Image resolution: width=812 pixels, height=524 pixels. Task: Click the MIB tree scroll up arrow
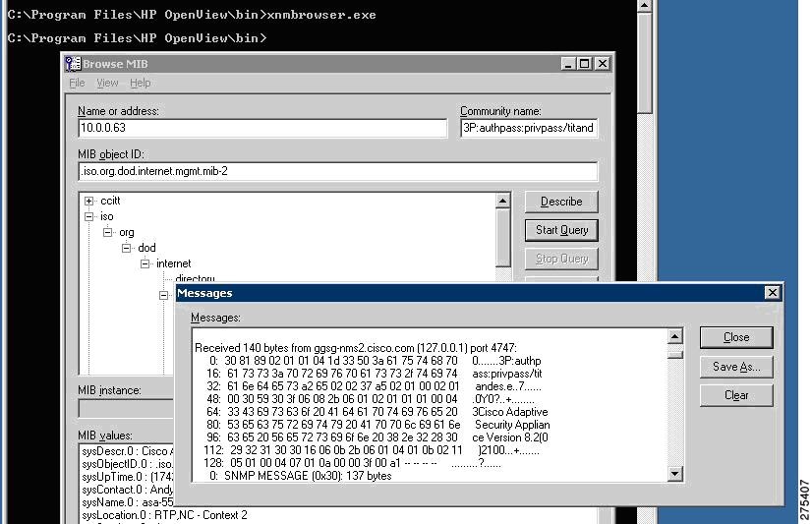point(503,201)
